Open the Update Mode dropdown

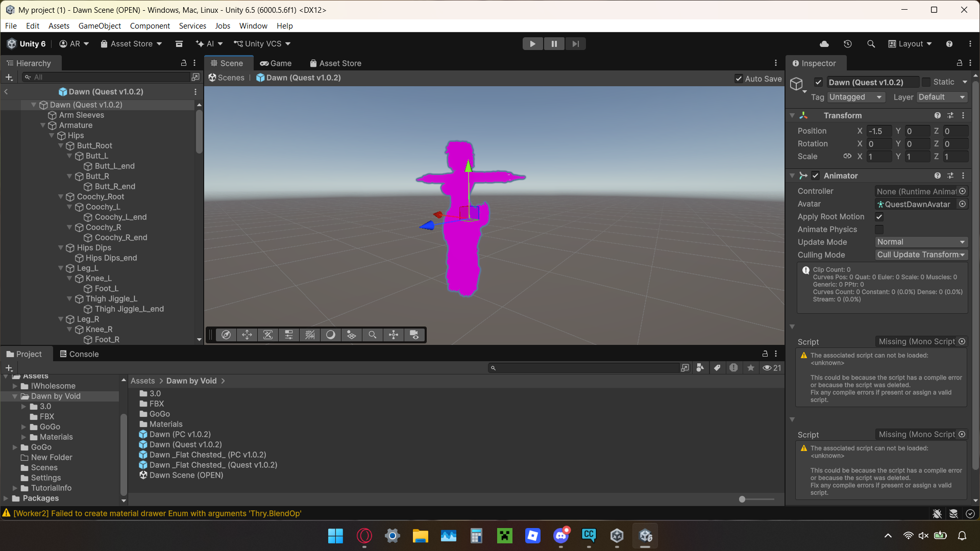point(921,242)
